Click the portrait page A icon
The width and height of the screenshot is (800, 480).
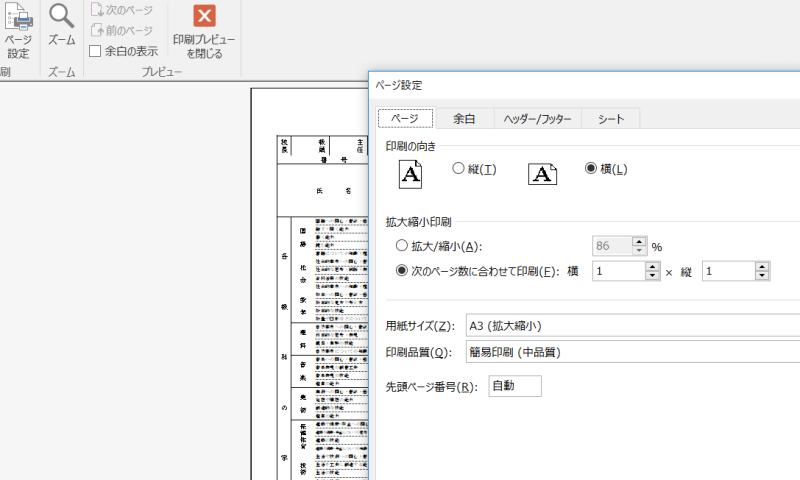[410, 174]
